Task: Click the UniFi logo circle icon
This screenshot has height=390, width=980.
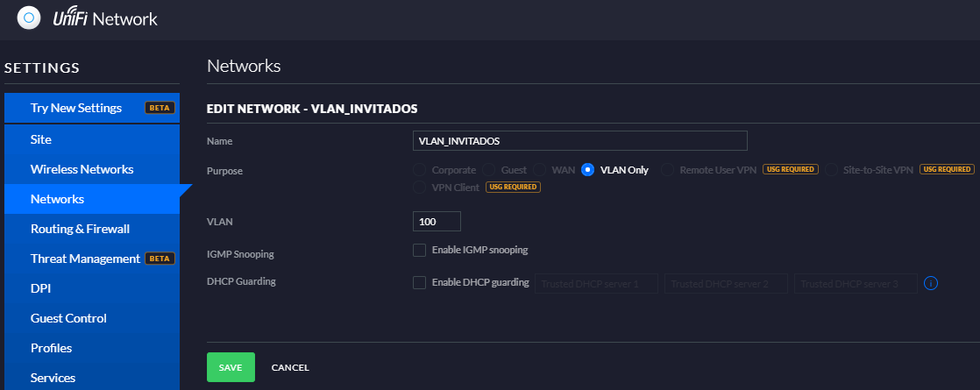Action: [29, 18]
